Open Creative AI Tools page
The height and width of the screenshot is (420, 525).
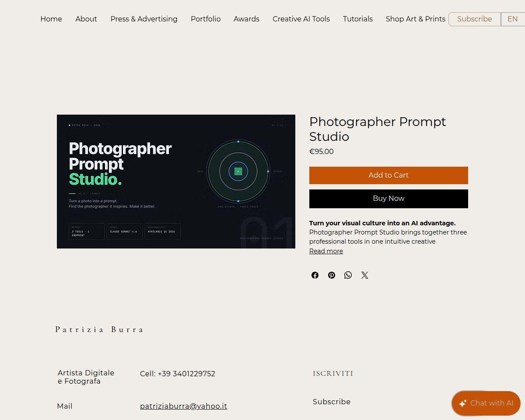301,19
